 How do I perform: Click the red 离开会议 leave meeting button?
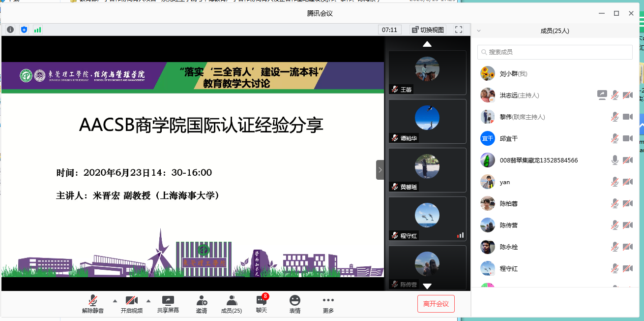point(436,304)
